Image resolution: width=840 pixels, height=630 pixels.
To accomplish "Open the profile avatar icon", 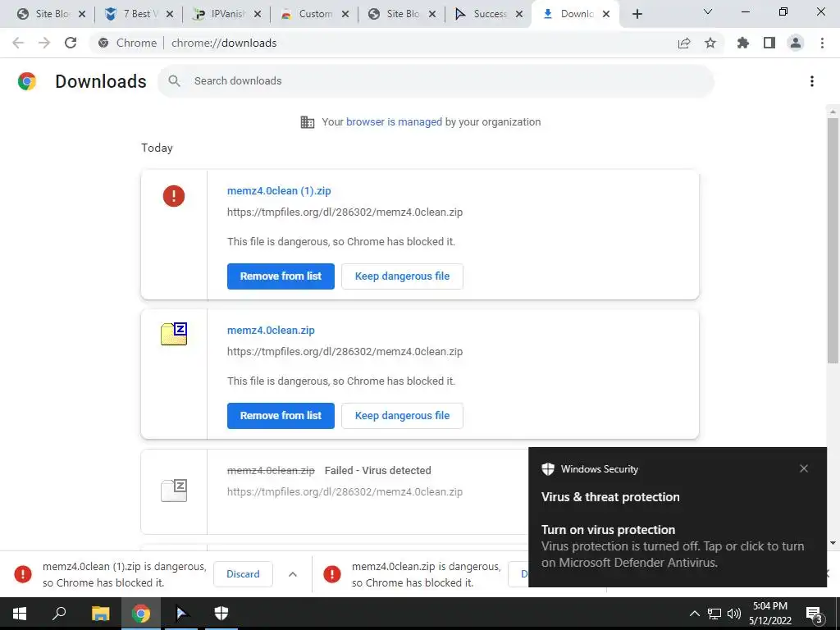I will click(796, 43).
